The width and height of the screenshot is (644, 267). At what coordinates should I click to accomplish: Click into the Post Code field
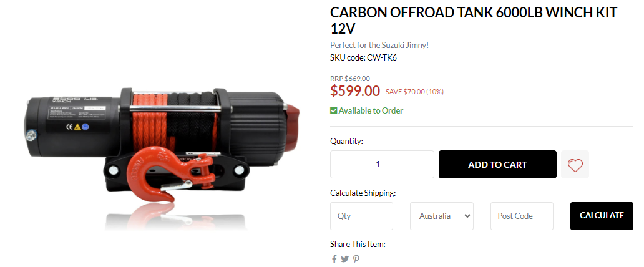click(522, 216)
